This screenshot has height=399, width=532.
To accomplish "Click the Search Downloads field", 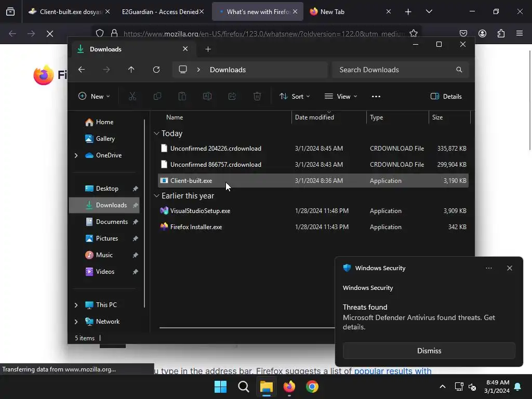I will (x=401, y=70).
